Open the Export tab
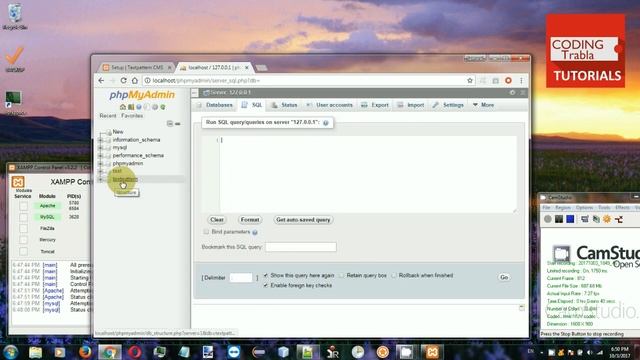 coord(375,105)
